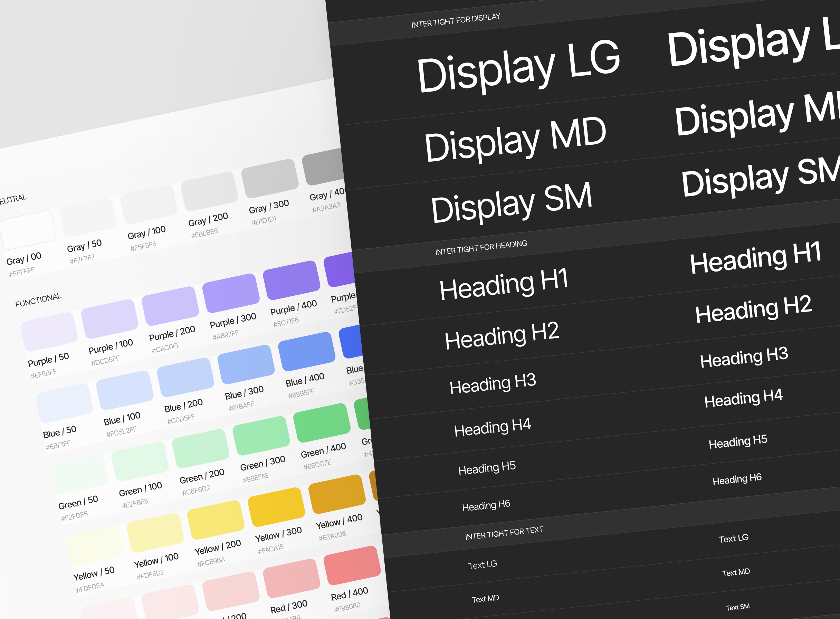Select the hex value #FCE96A
Screen dimensions: 840x619
211,562
